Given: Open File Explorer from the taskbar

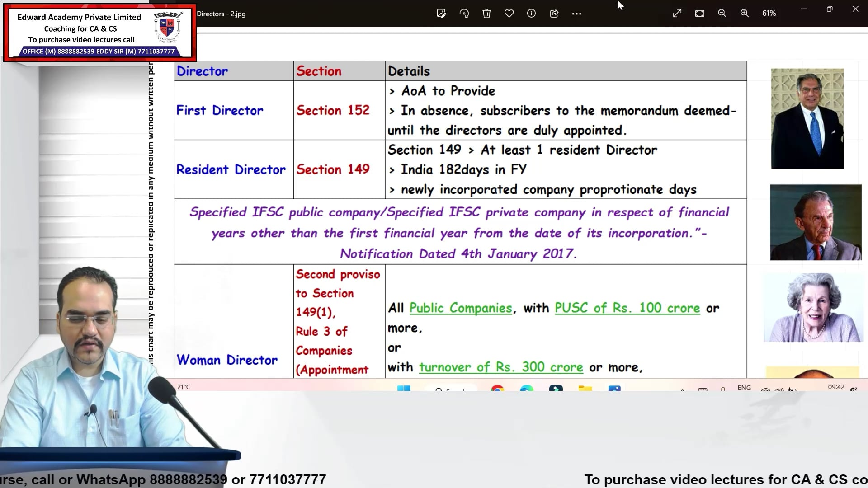Looking at the screenshot, I should [585, 389].
